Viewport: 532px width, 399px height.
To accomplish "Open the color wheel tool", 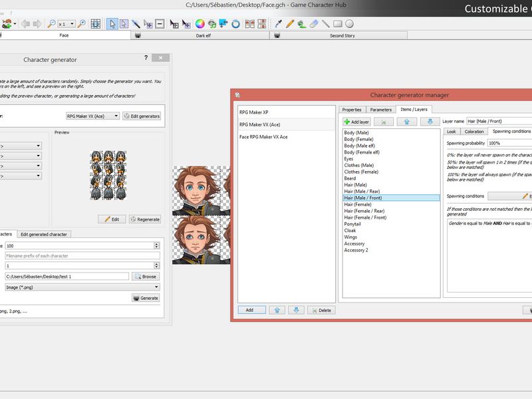I will [x=200, y=24].
